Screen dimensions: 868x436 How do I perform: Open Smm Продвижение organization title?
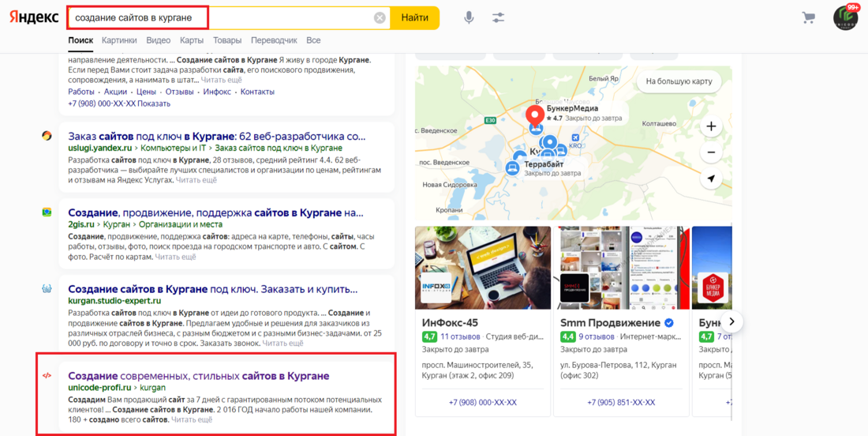point(610,322)
